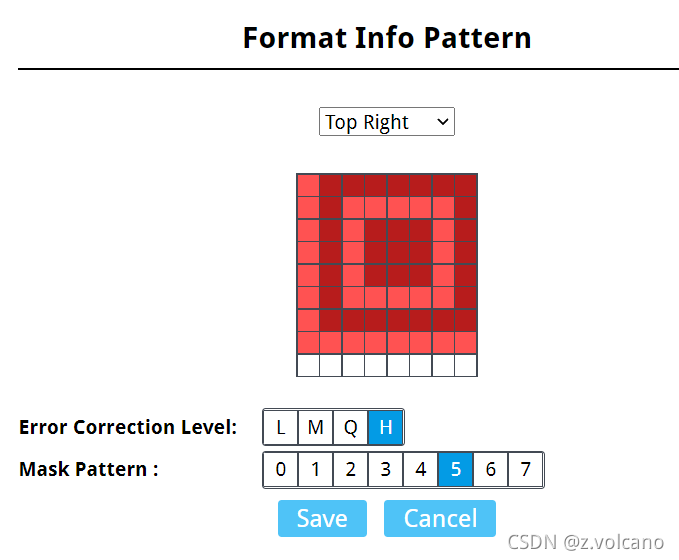Choose mask pattern 0

[x=281, y=469]
